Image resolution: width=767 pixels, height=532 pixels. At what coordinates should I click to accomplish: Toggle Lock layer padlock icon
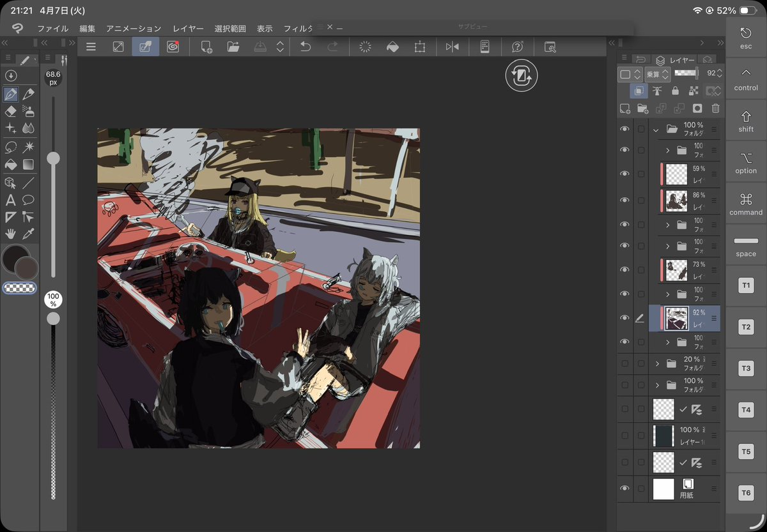click(675, 91)
